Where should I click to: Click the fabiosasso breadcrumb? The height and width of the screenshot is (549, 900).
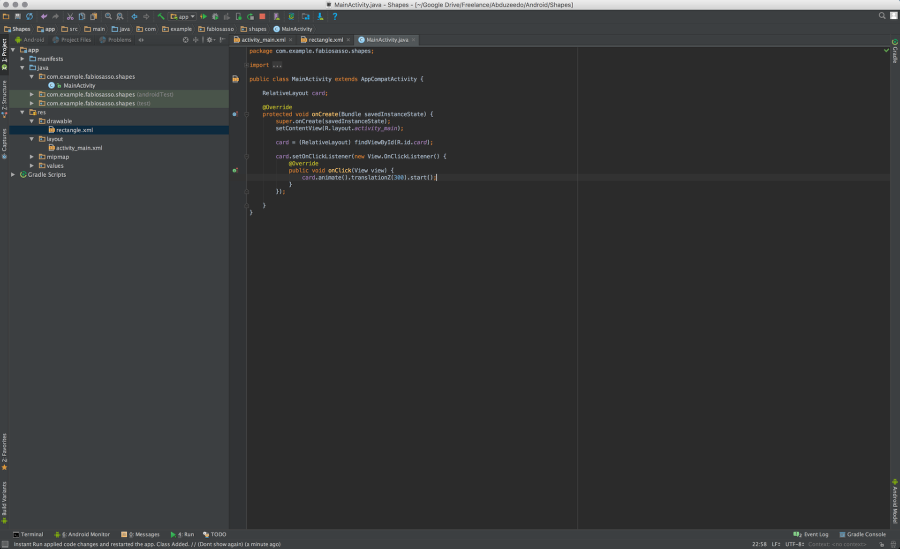tap(216, 29)
